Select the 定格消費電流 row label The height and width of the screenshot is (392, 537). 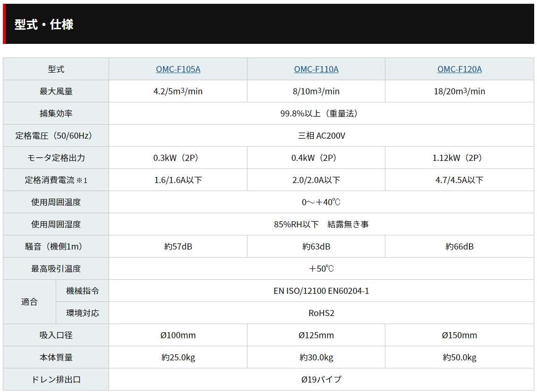coord(56,180)
